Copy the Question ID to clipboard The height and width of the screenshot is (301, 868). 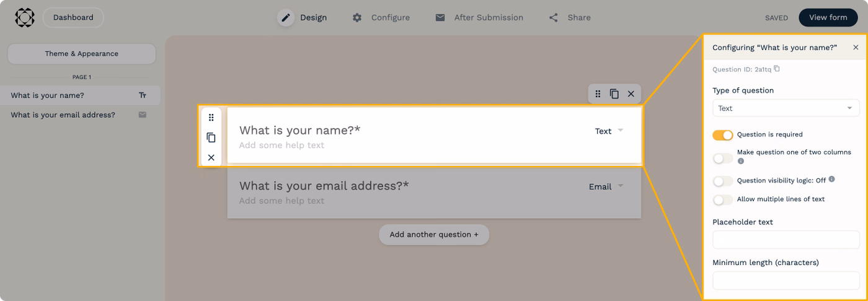(x=777, y=69)
